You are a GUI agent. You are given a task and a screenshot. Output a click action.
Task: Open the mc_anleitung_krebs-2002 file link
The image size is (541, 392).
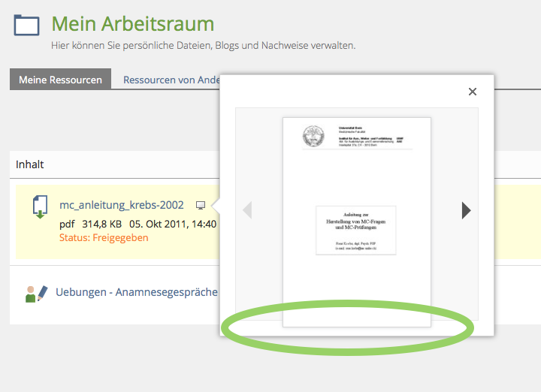click(x=122, y=205)
